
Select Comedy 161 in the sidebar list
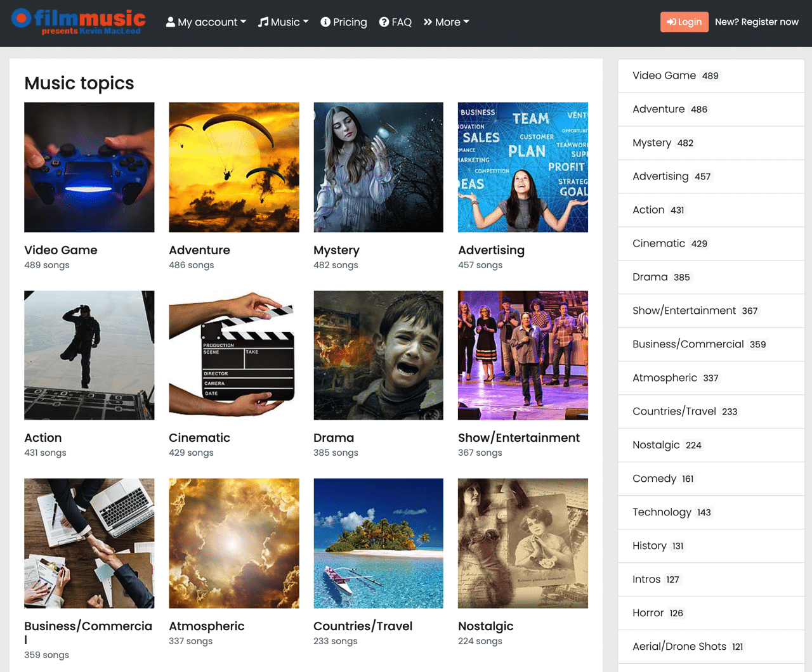point(711,479)
